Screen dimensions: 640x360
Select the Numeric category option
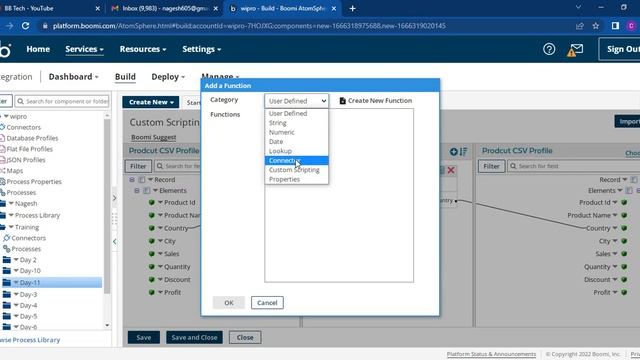[296, 132]
